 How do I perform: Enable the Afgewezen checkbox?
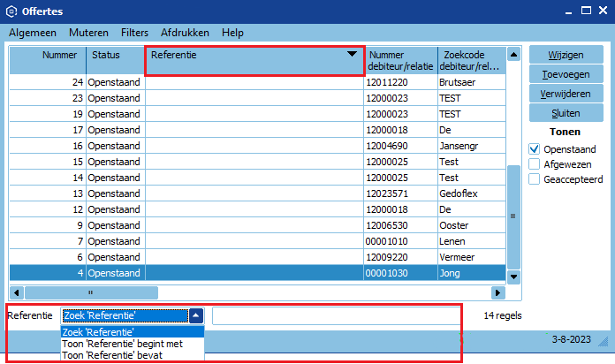(x=534, y=164)
